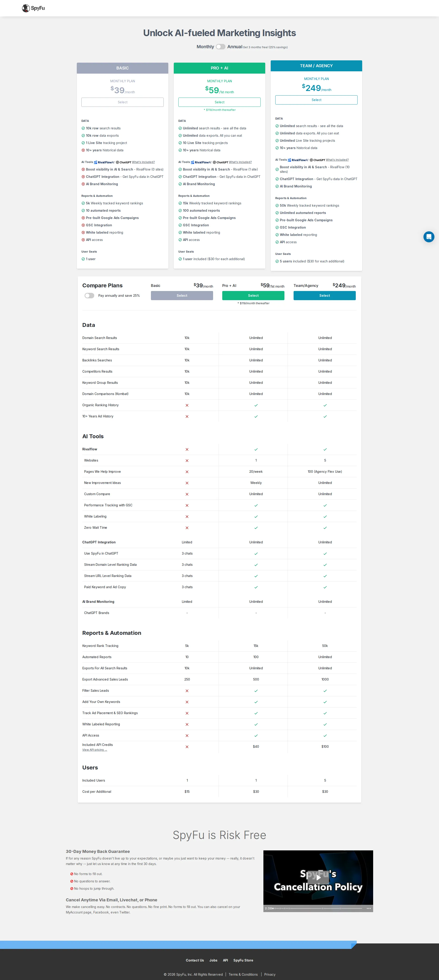
Task: Click the PRO + AI plan header tab
Action: coord(219,68)
